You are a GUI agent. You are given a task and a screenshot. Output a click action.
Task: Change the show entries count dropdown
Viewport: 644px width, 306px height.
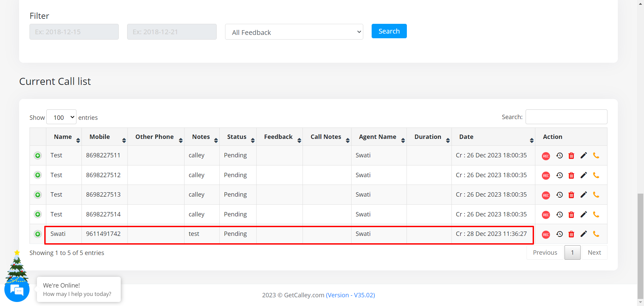click(61, 117)
